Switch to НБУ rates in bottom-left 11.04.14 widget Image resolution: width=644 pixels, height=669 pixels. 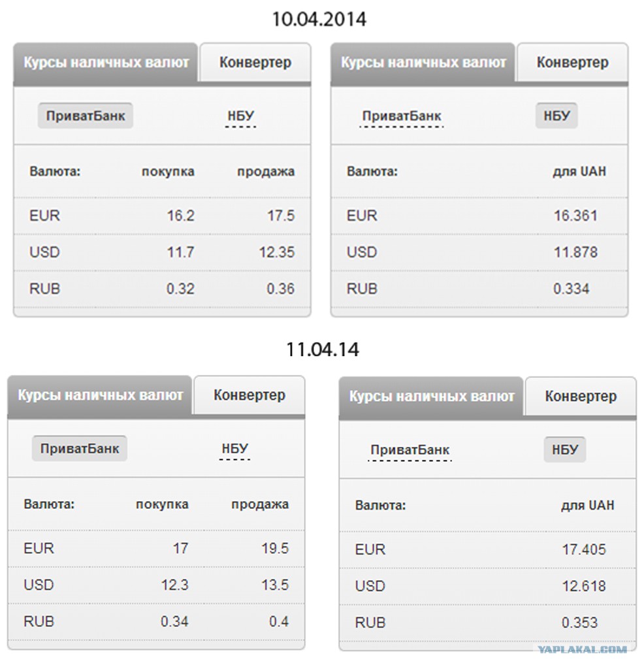click(234, 449)
